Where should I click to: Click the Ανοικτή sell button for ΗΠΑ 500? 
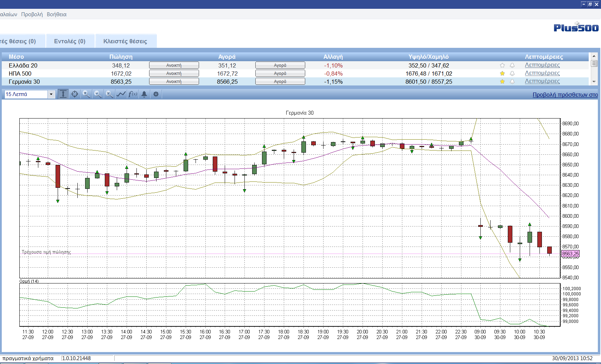174,74
